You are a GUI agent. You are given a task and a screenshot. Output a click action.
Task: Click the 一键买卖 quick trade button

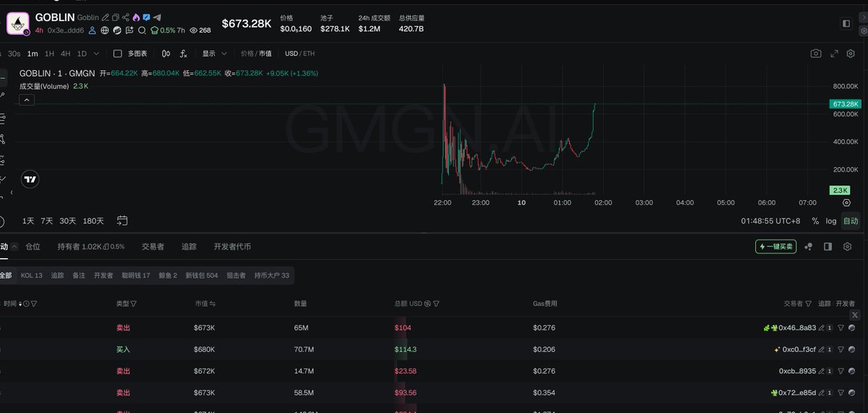[776, 247]
